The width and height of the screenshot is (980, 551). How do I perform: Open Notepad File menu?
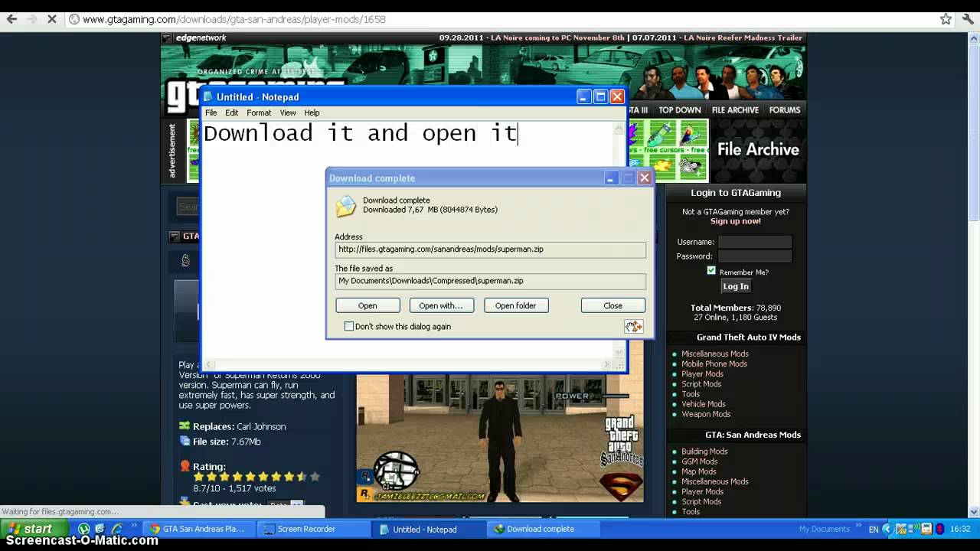211,112
